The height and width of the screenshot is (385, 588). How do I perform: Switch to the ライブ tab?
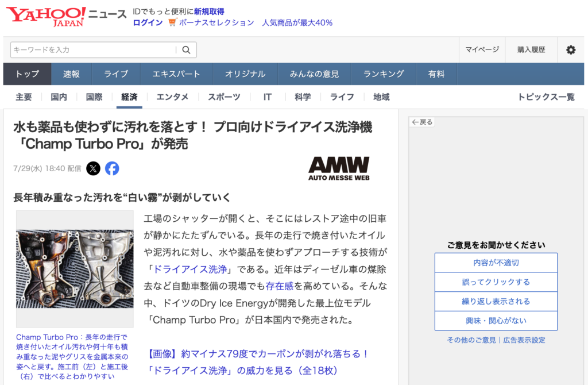[116, 74]
